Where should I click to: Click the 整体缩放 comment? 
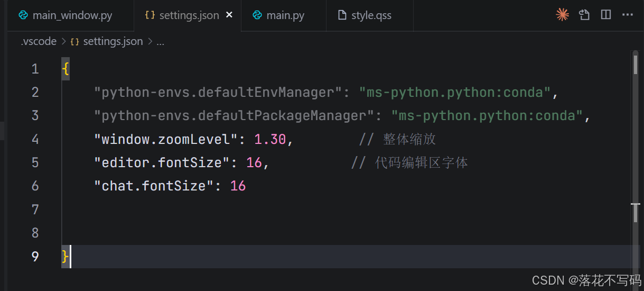397,139
